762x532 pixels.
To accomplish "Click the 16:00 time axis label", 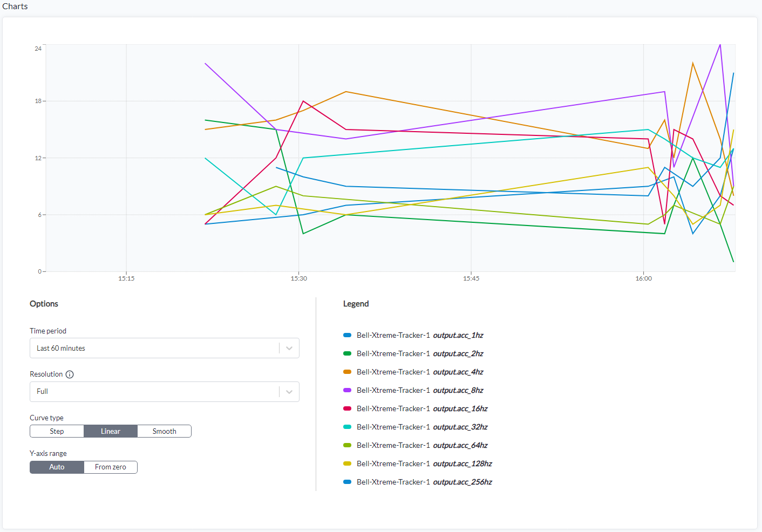I will (x=643, y=278).
